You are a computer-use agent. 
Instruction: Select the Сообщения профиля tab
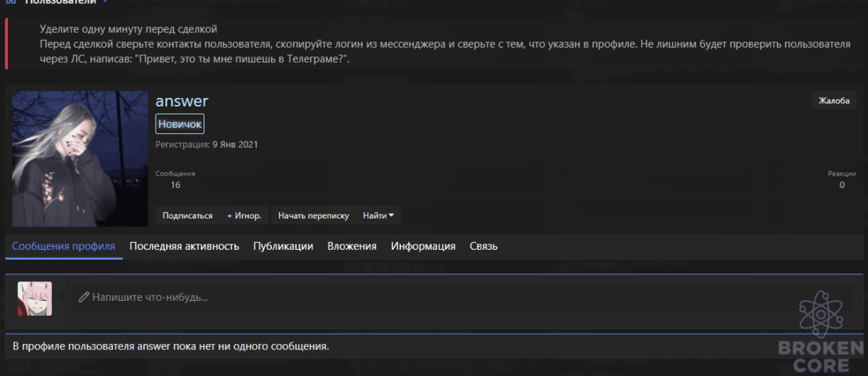63,247
